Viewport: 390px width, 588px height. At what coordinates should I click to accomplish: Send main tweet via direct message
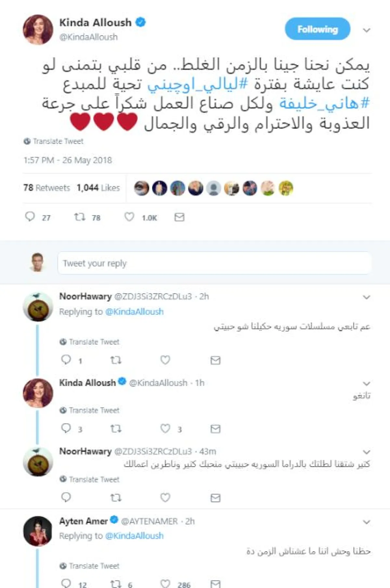[179, 217]
